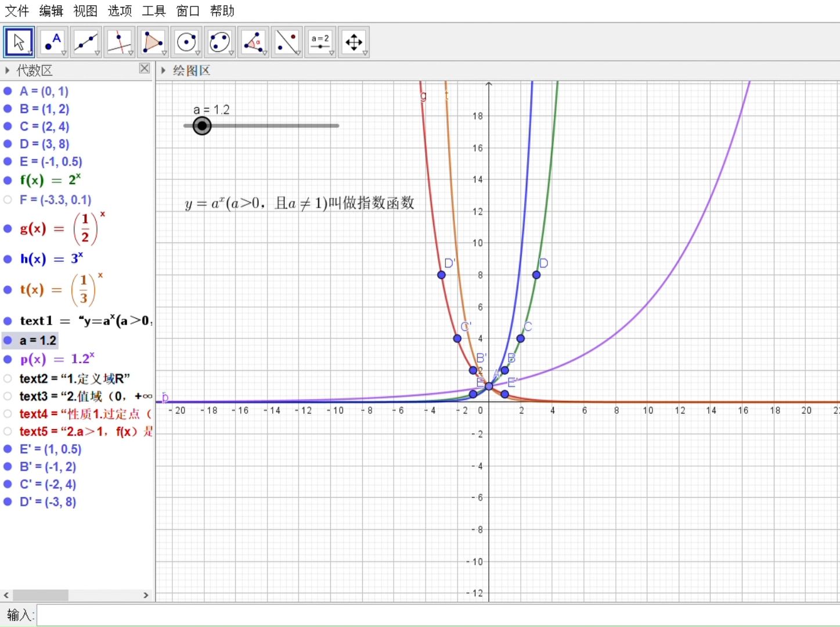The image size is (840, 627).
Task: Show hidden text4 object
Action: click(x=8, y=414)
